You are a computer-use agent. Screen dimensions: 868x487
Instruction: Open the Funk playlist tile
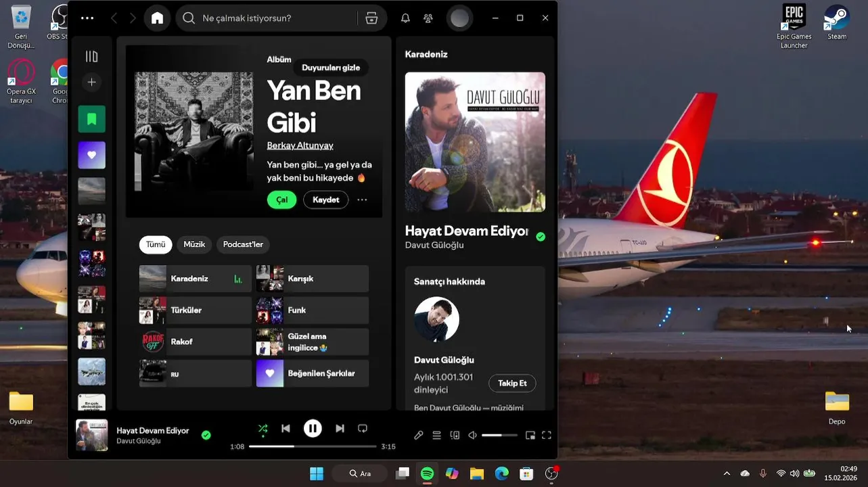tap(313, 310)
